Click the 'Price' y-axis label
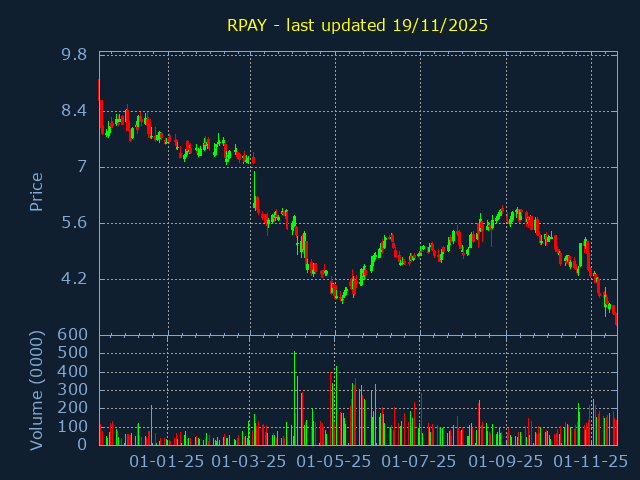The image size is (640, 480). [x=36, y=192]
